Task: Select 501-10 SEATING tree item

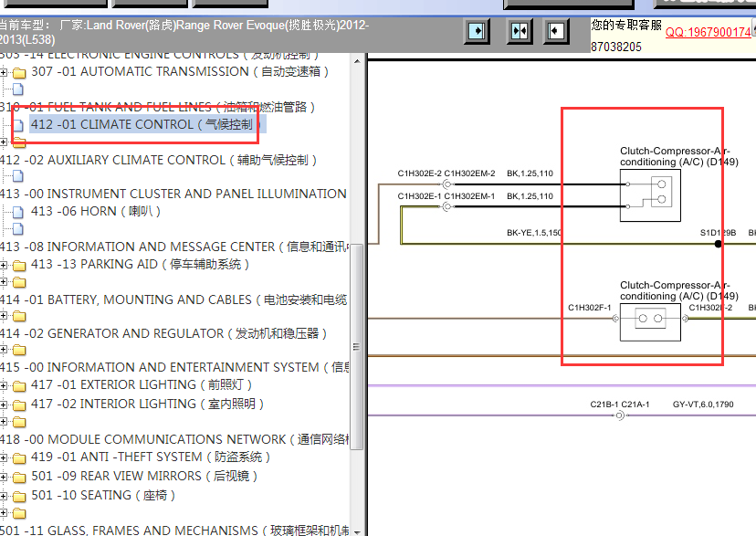Action: pos(102,495)
